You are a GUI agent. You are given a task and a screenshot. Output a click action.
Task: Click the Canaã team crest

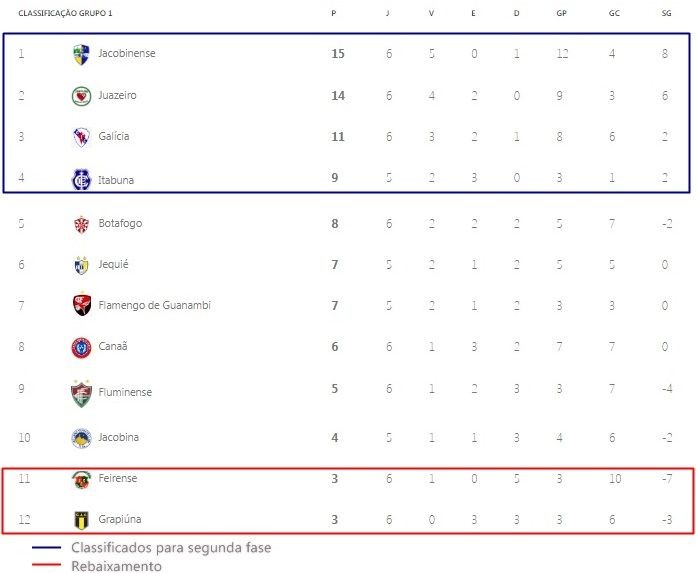[x=81, y=348]
